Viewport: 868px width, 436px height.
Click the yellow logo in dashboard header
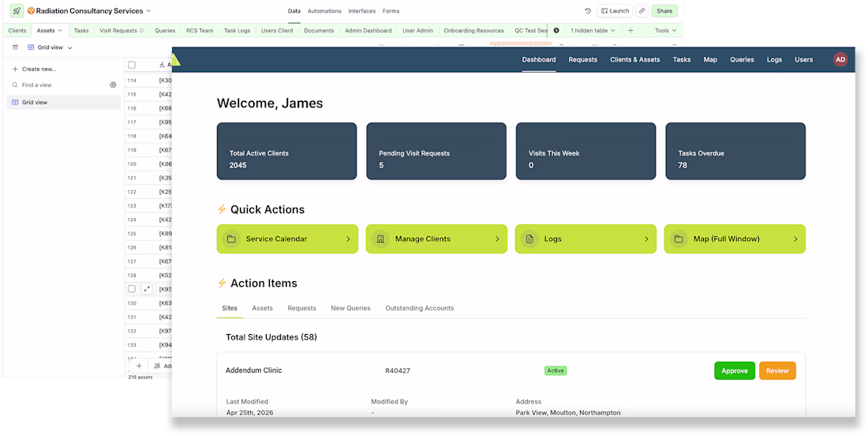[176, 60]
